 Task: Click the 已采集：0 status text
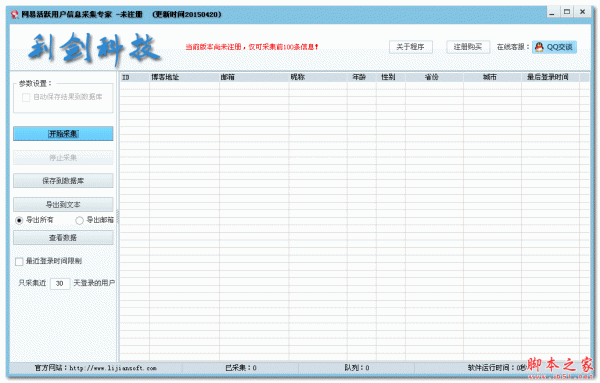(x=241, y=368)
